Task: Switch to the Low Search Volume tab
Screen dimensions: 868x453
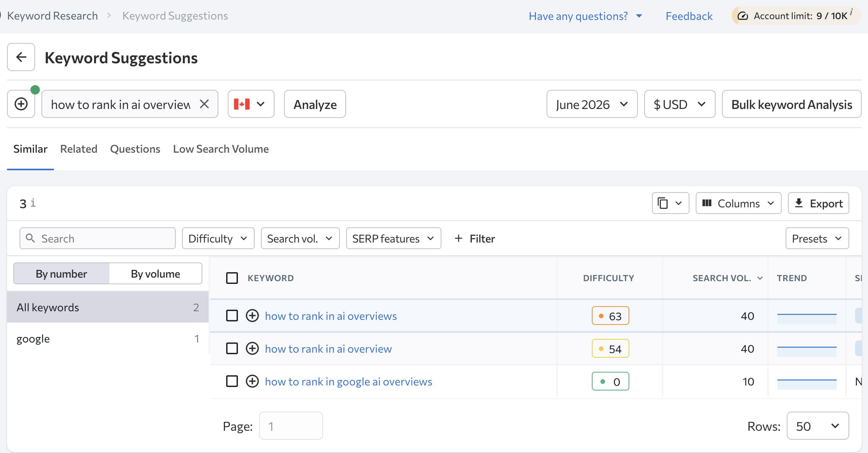Action: pyautogui.click(x=221, y=149)
